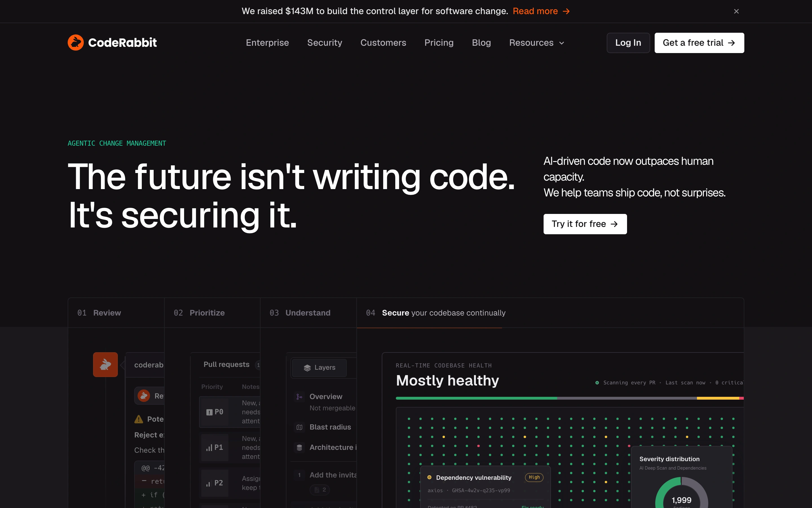Click the Blast radius item
812x508 pixels.
(330, 427)
